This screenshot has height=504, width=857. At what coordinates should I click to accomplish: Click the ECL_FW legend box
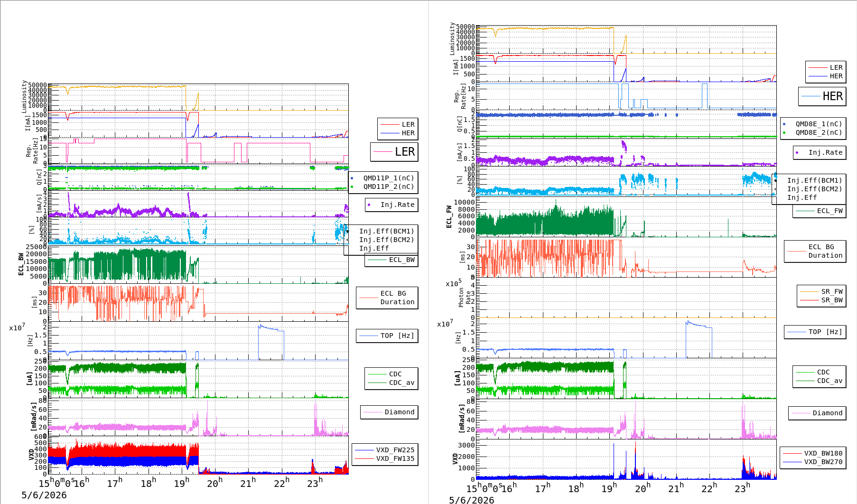pos(820,211)
